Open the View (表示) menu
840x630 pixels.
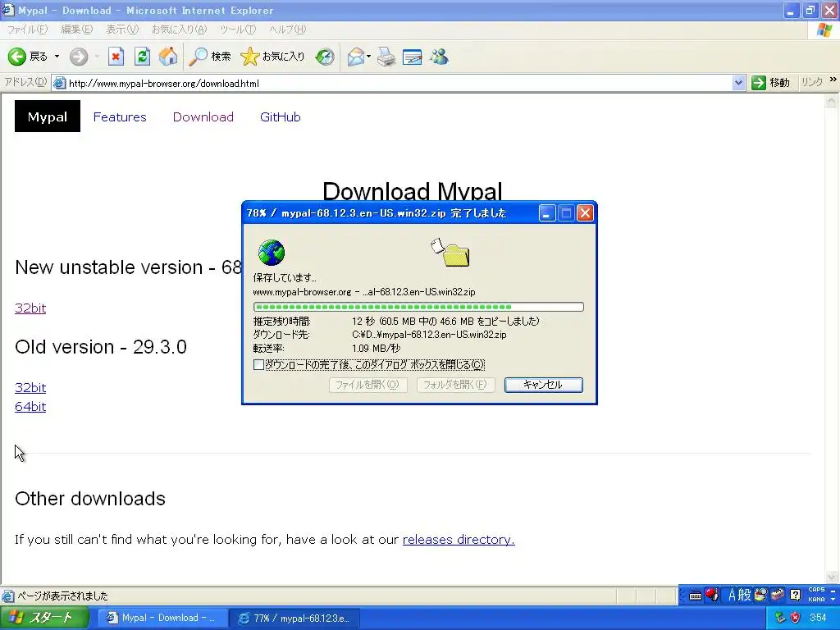122,30
